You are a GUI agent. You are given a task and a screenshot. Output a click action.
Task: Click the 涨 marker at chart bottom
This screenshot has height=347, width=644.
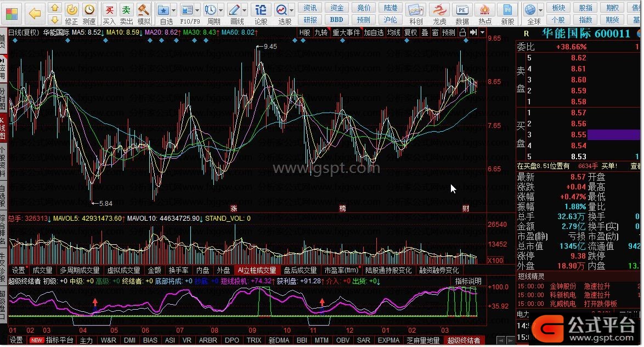coord(234,209)
